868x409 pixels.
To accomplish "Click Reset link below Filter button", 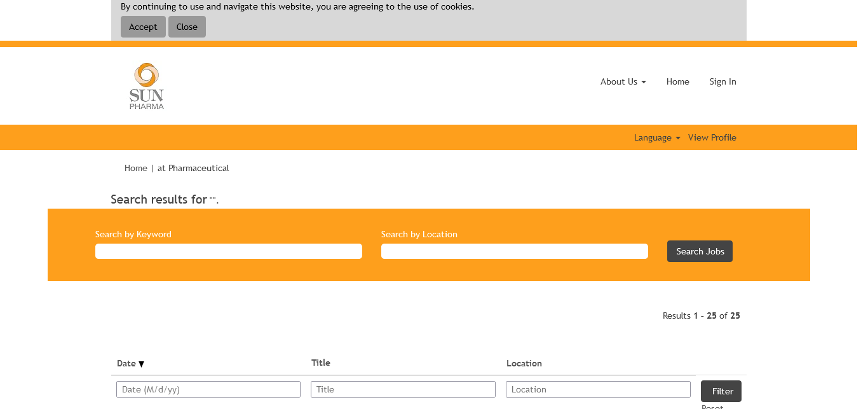I will [x=712, y=406].
